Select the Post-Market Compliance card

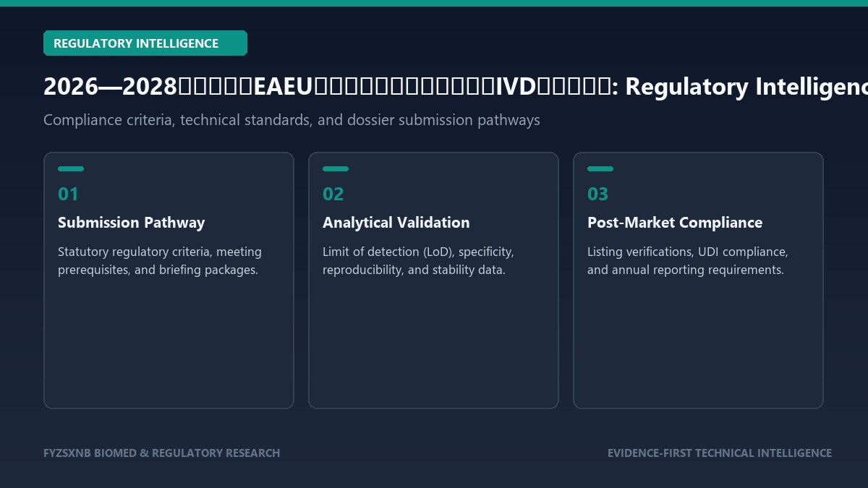[698, 281]
